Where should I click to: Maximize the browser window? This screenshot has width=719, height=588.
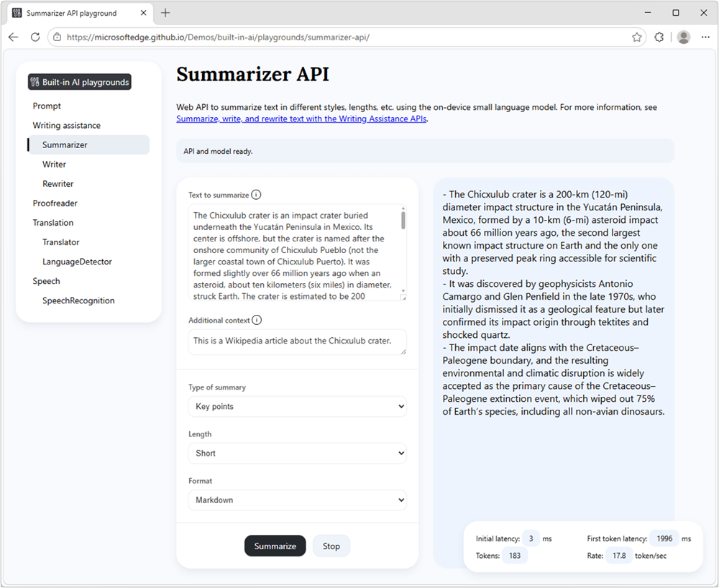click(675, 13)
